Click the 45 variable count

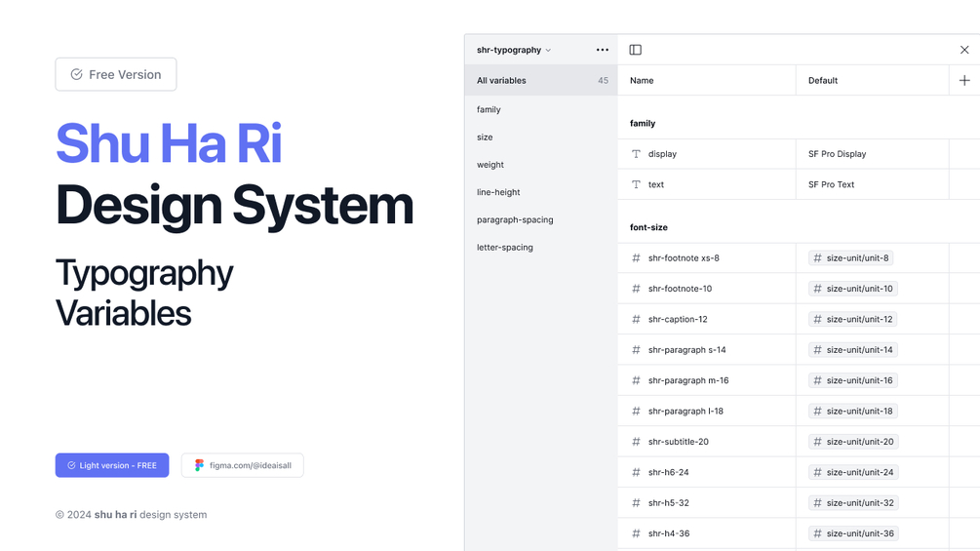pyautogui.click(x=604, y=81)
